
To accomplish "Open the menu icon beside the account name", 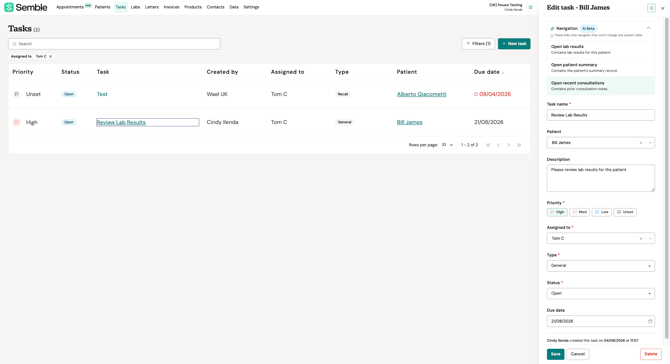I will [x=530, y=7].
